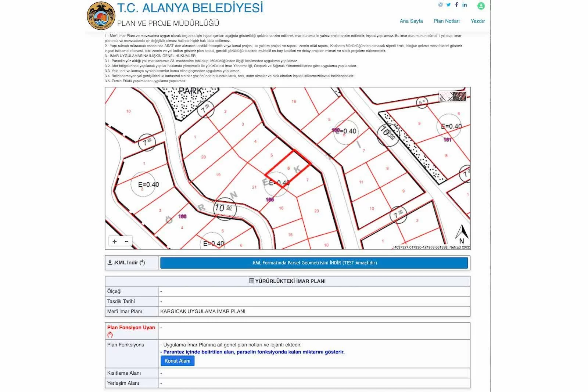Viewport: 588px width, 392px height.
Task: Click the T.C. ALANYA BELEDİYESİ title
Action: click(x=190, y=8)
